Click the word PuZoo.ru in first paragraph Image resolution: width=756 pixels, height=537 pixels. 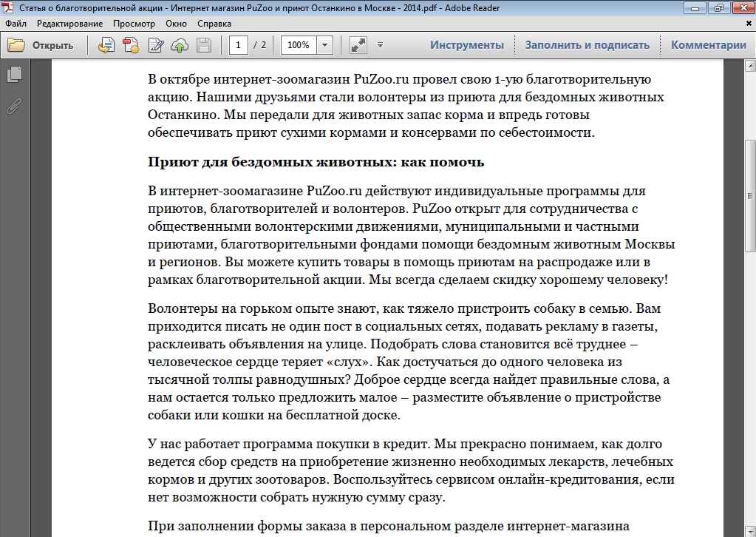tap(382, 79)
